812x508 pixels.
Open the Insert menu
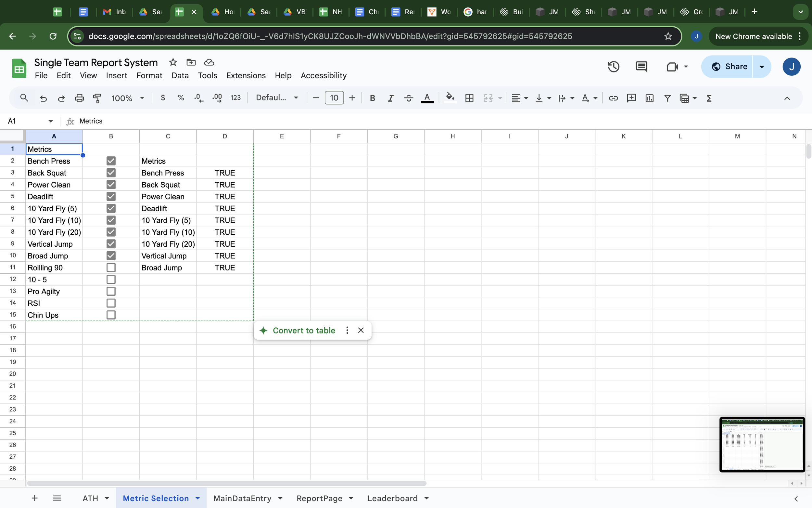pos(117,75)
